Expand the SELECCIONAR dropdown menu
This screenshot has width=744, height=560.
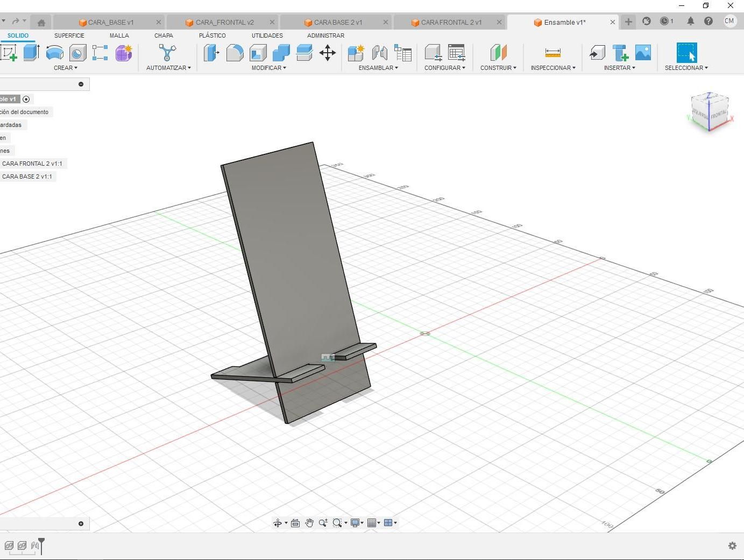(x=686, y=68)
